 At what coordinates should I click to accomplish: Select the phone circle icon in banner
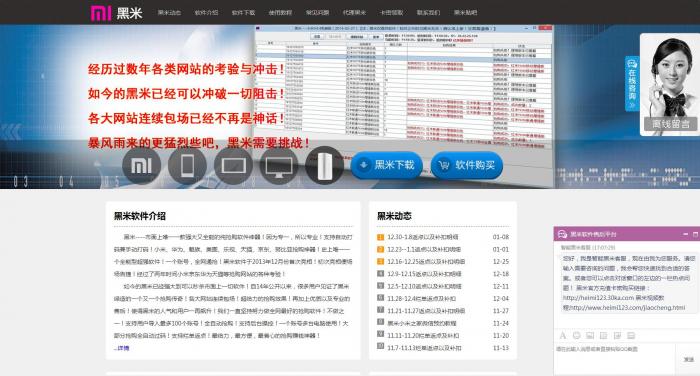188,166
